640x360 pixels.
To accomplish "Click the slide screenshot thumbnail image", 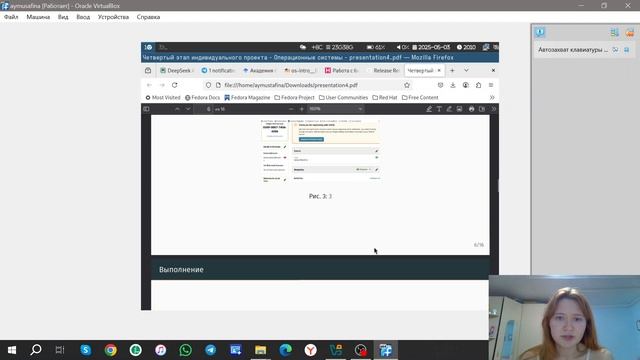I will [320, 151].
